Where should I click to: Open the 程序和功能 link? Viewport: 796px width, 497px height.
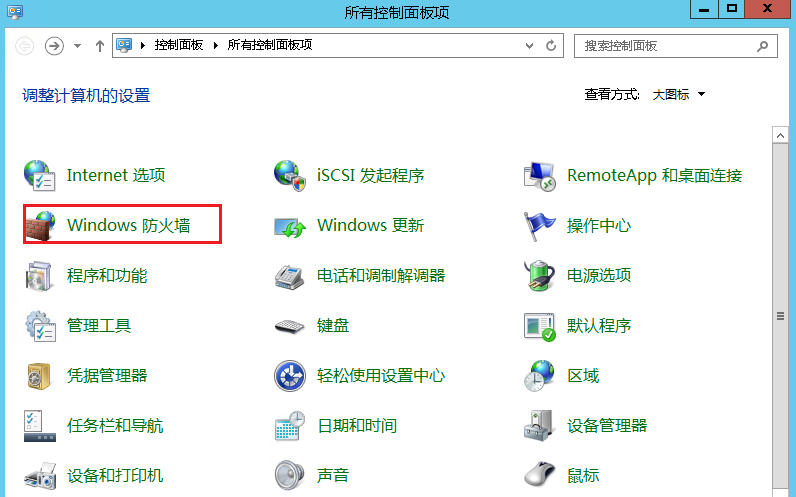point(107,276)
